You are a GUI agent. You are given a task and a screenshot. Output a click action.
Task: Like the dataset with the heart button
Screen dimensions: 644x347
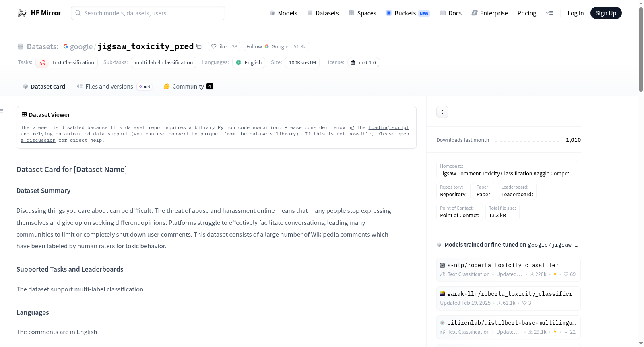pyautogui.click(x=219, y=46)
